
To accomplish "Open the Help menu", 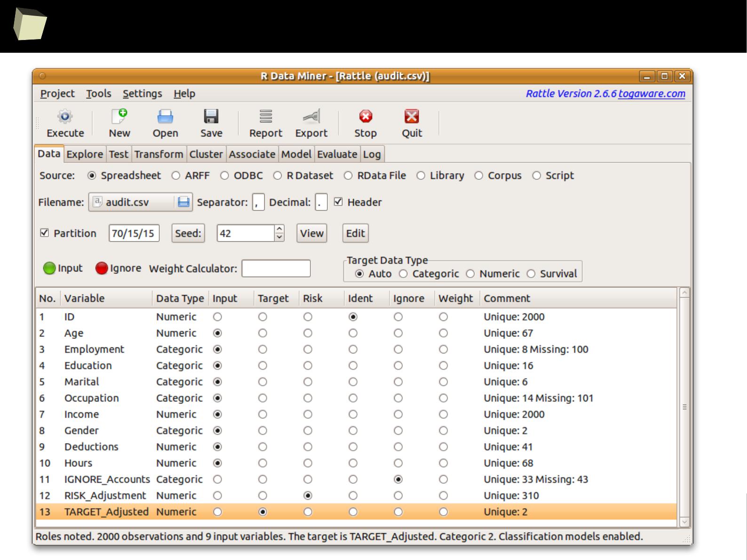I will [184, 94].
